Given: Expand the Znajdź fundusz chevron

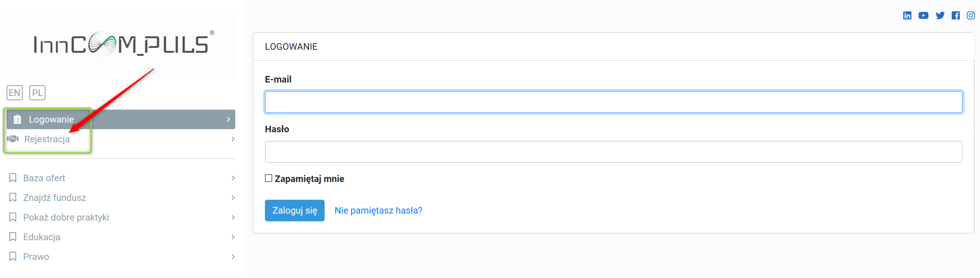Looking at the screenshot, I should click(x=233, y=198).
